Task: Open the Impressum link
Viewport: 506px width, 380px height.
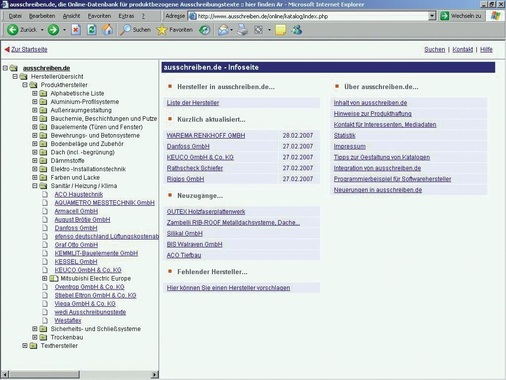Action: point(350,146)
